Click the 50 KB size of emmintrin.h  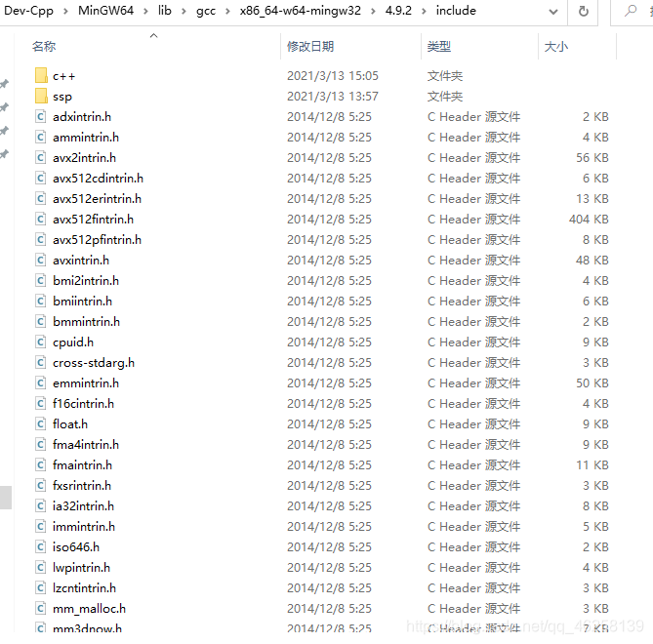point(592,383)
